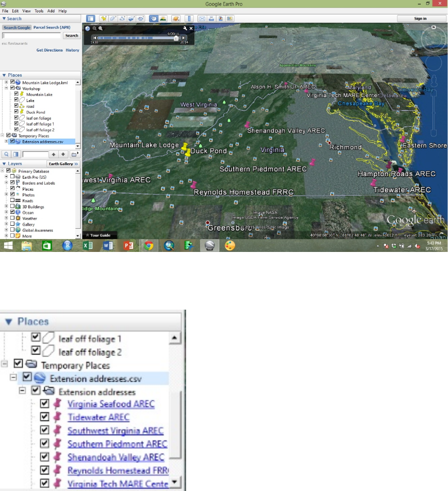Viewport: 448px width, 491px height.
Task: Collapse the Primary Database tree node
Action: click(x=2, y=171)
